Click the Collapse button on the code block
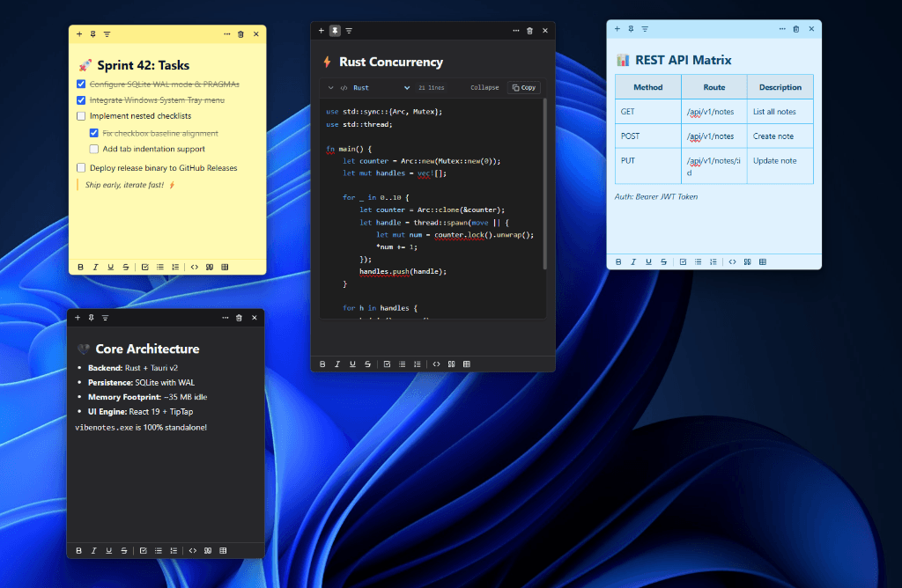902x588 pixels. pos(485,88)
